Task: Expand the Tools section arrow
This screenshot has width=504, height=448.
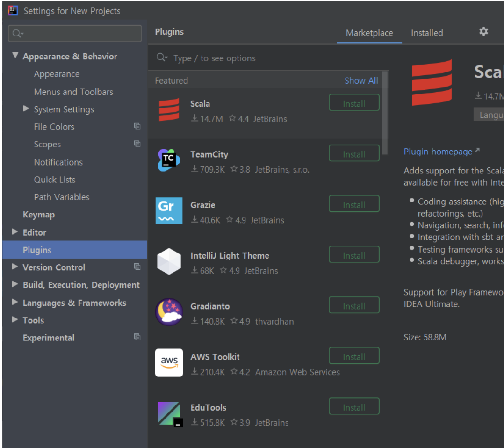Action: point(15,319)
